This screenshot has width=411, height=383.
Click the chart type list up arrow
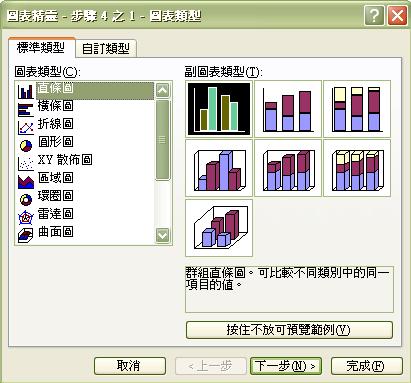(163, 90)
